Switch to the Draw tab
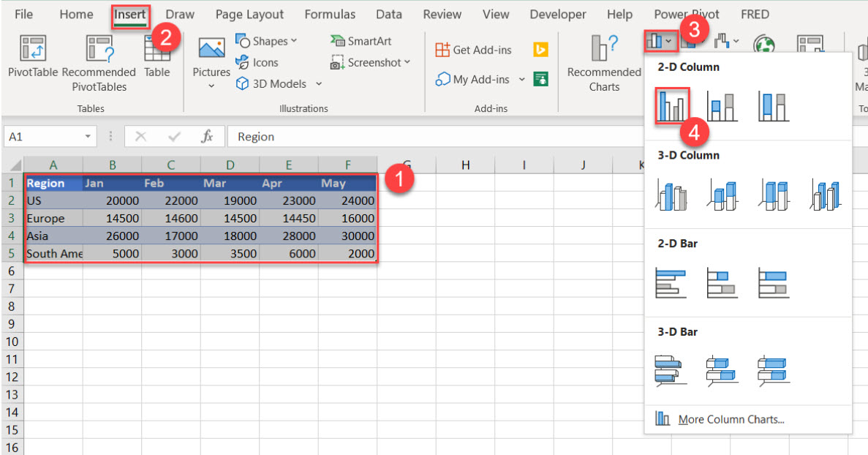This screenshot has height=455, width=868. 180,15
